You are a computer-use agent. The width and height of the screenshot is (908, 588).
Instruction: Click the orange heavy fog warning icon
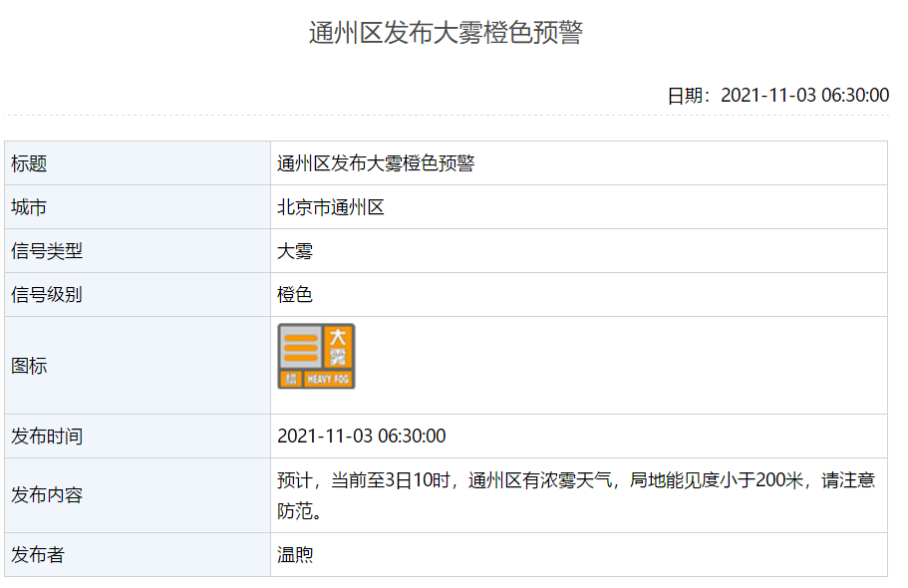coord(316,356)
